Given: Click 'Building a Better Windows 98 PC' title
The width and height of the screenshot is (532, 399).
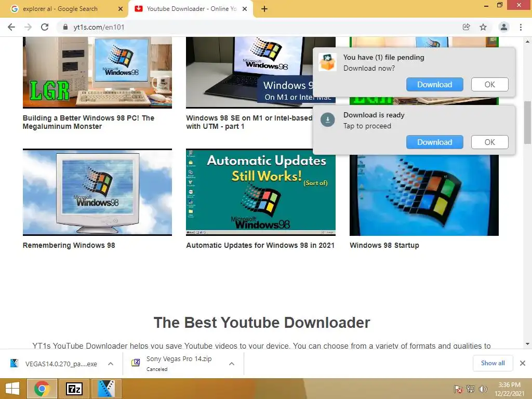Looking at the screenshot, I should (88, 122).
